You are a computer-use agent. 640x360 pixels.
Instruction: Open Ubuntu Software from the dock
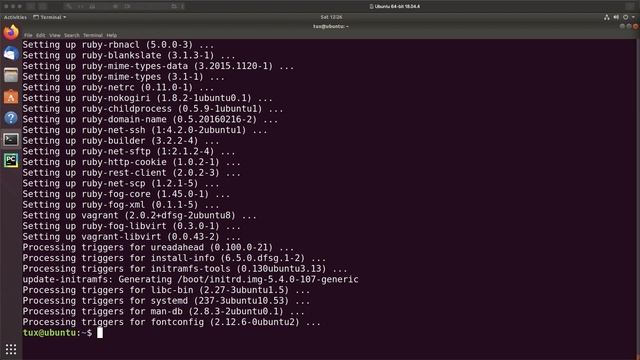tap(11, 97)
